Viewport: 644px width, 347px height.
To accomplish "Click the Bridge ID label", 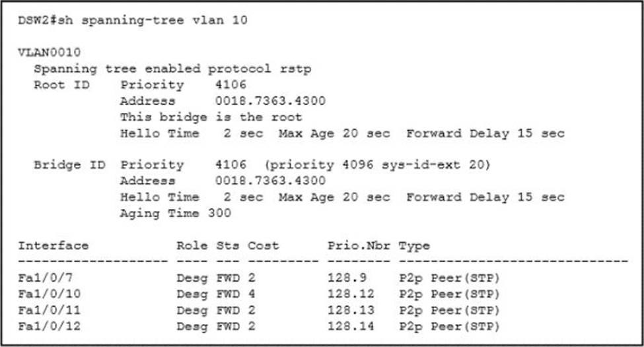I will tap(69, 165).
